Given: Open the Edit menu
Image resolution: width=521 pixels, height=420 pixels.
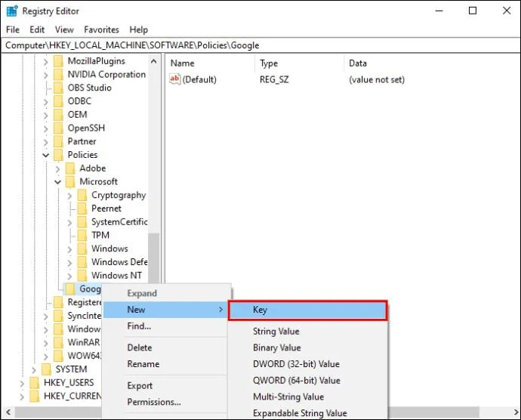Looking at the screenshot, I should tap(37, 29).
